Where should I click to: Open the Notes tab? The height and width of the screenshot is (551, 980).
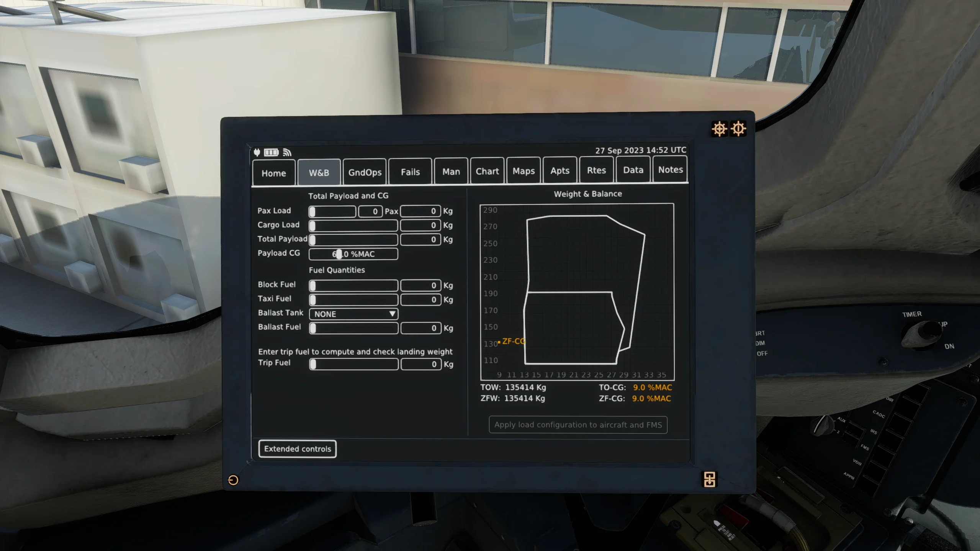[670, 170]
